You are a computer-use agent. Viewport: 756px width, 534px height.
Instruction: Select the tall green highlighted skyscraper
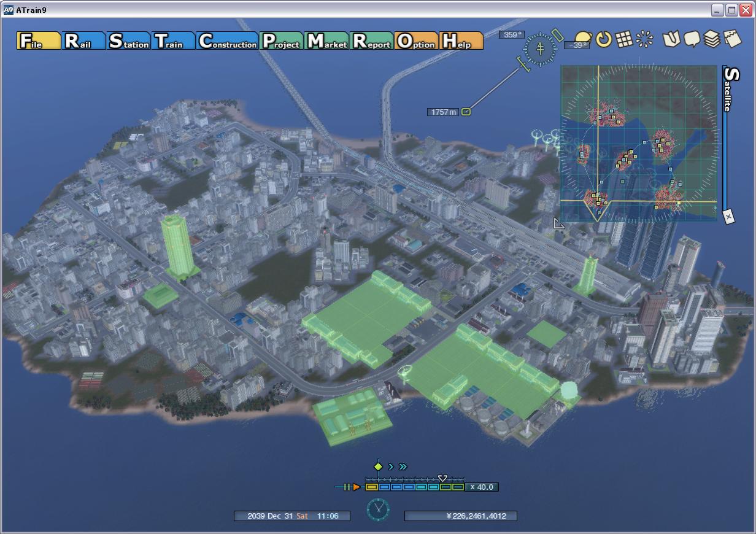(179, 246)
